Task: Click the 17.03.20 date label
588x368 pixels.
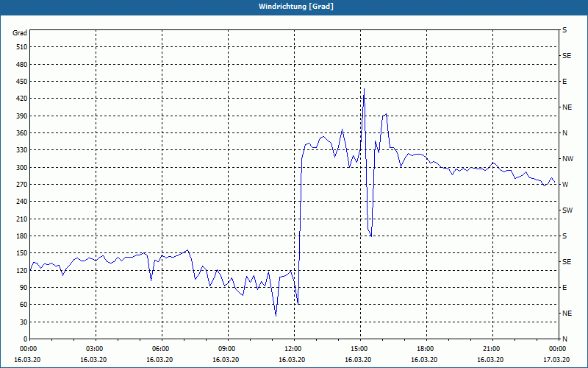Action: [556, 360]
